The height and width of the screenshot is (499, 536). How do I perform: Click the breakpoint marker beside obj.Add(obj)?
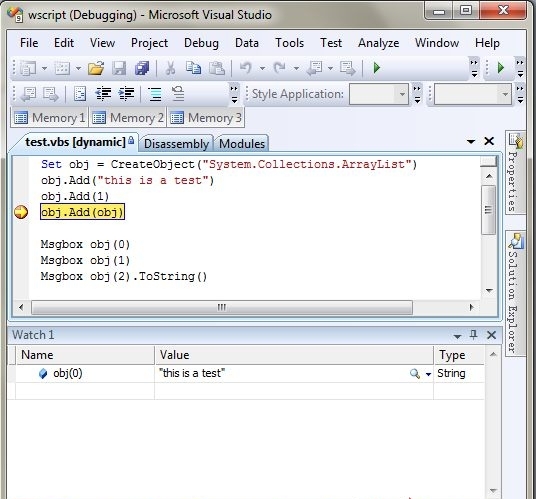pyautogui.click(x=21, y=212)
